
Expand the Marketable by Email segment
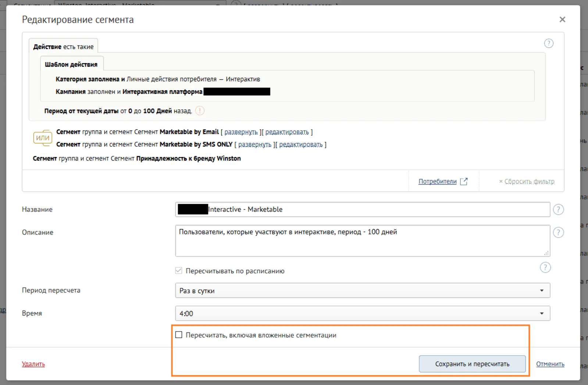pyautogui.click(x=241, y=132)
